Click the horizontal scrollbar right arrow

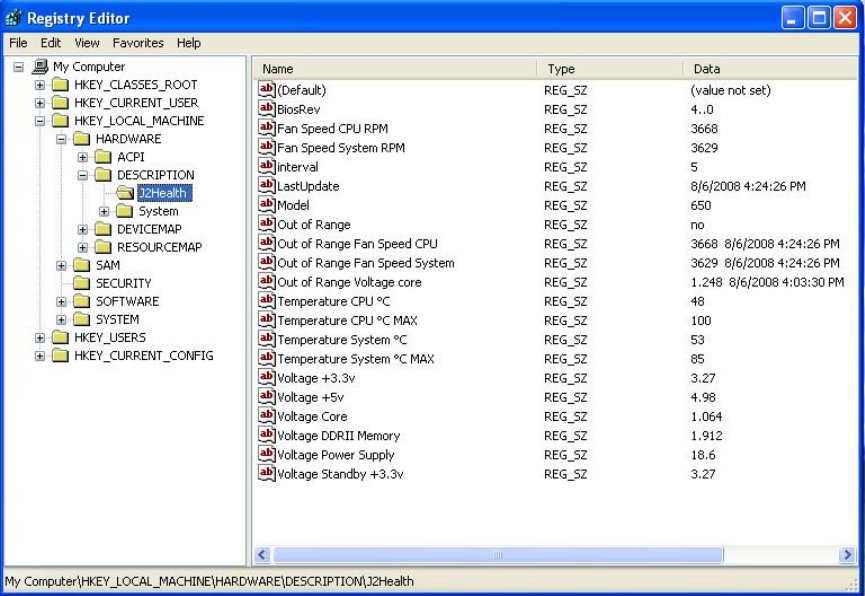click(x=847, y=554)
